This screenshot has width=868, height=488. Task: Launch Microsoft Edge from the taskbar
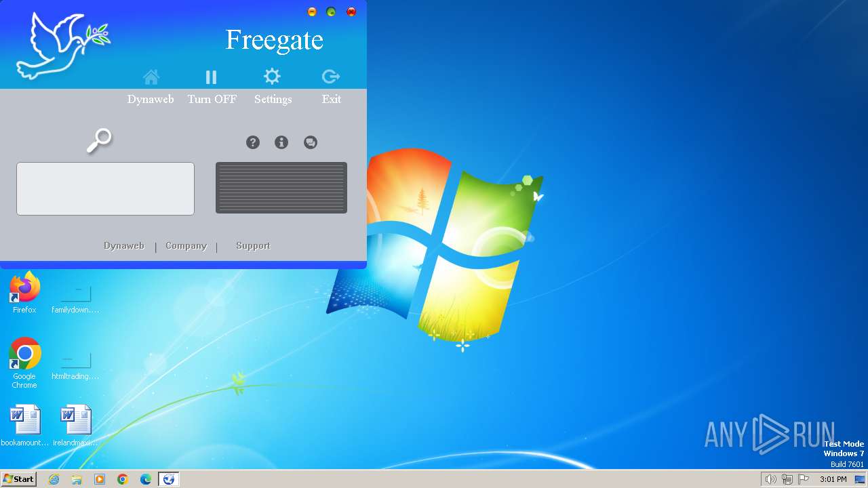click(146, 479)
